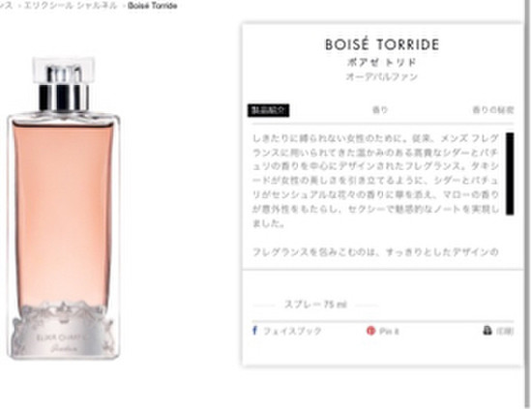Click the page's vertical scrollbar at right edge
The width and height of the screenshot is (532, 409).
click(x=526, y=203)
